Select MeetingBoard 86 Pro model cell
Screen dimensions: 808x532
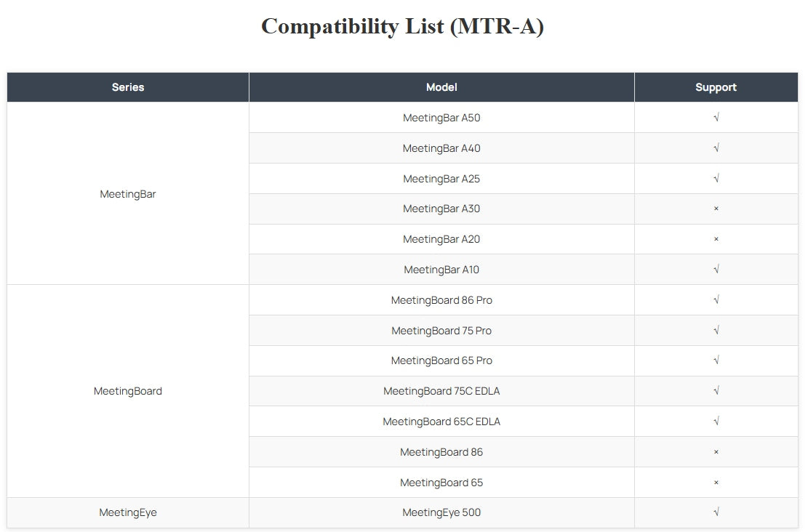(441, 299)
